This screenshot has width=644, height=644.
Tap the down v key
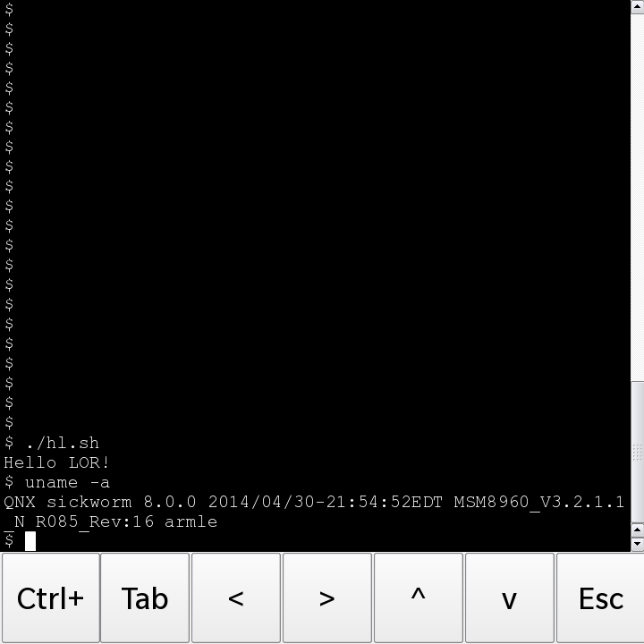point(509,598)
